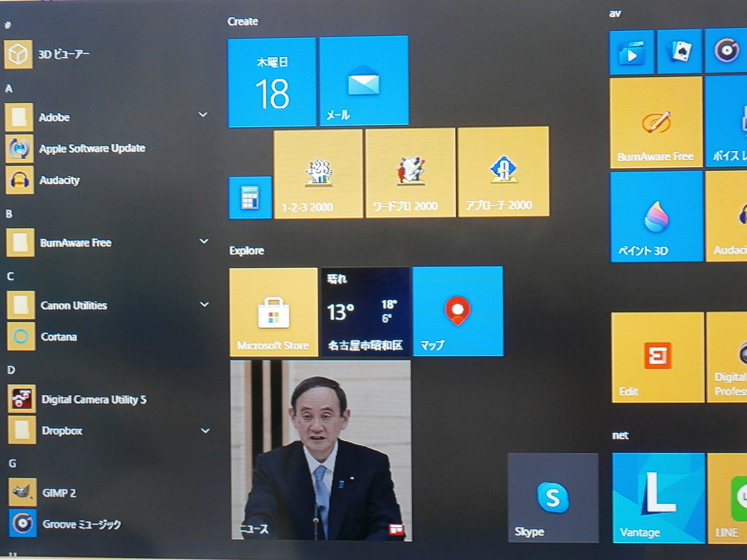Image resolution: width=747 pixels, height=560 pixels.
Task: Open the Edit tile
Action: point(658,357)
